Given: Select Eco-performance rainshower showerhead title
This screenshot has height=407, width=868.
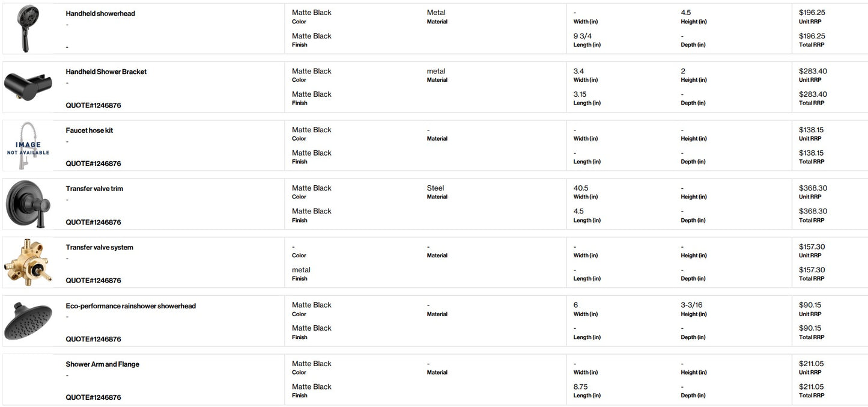Looking at the screenshot, I should point(131,306).
